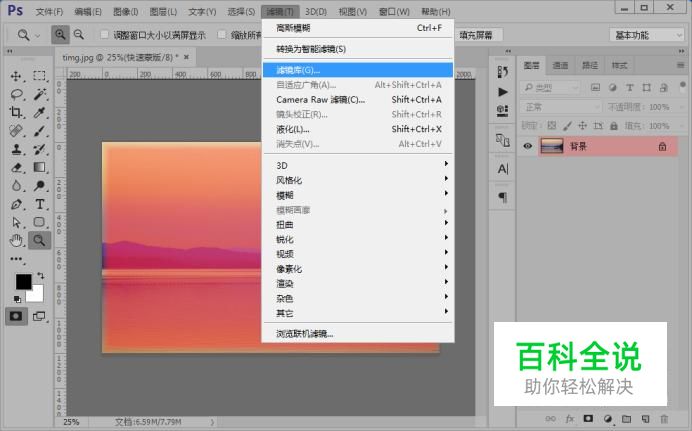692x431 pixels.
Task: Switch to the 通道 tab
Action: [x=560, y=65]
